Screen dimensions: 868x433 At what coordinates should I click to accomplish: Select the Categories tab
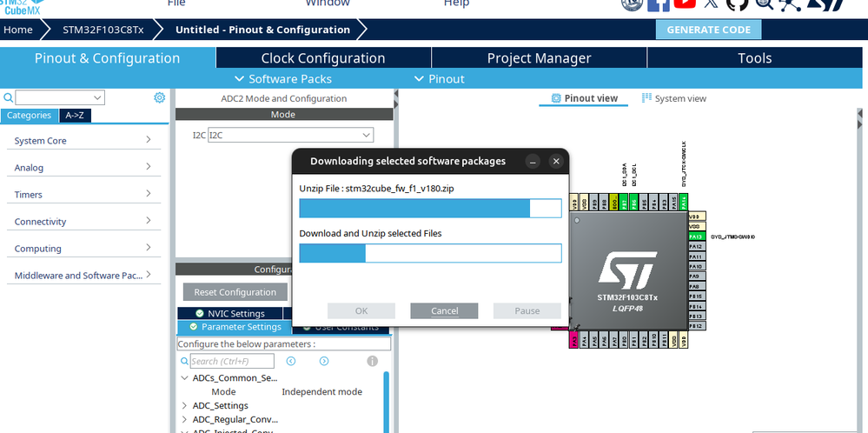coord(29,115)
